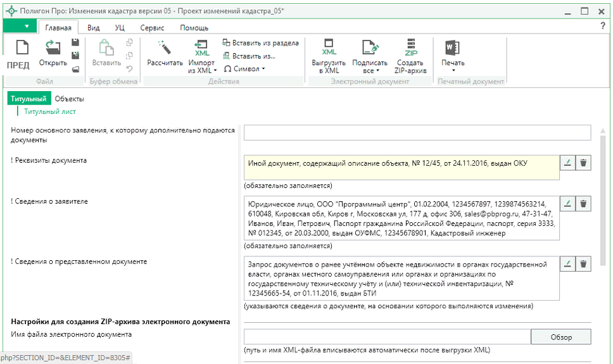This screenshot has height=364, width=613.
Task: Expand the Подписать все dropdown
Action: pos(369,70)
